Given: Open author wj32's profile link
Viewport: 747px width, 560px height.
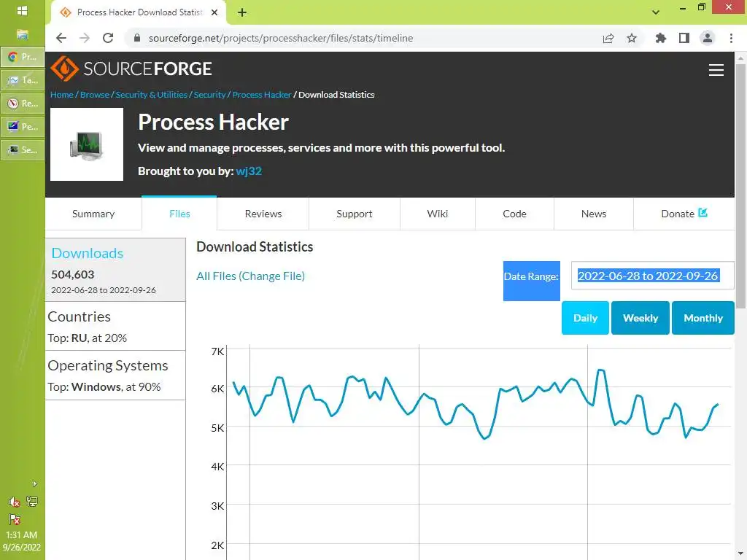Looking at the screenshot, I should click(x=249, y=171).
